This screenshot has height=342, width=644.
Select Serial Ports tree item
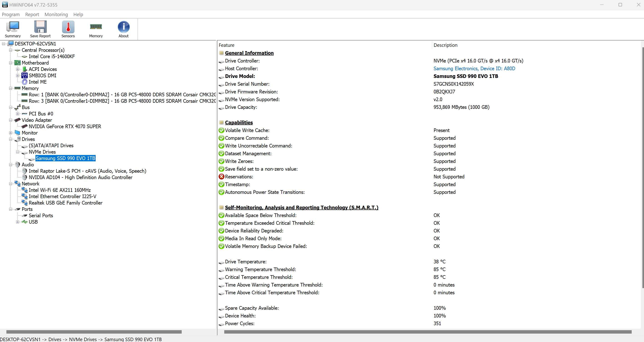[x=41, y=215]
